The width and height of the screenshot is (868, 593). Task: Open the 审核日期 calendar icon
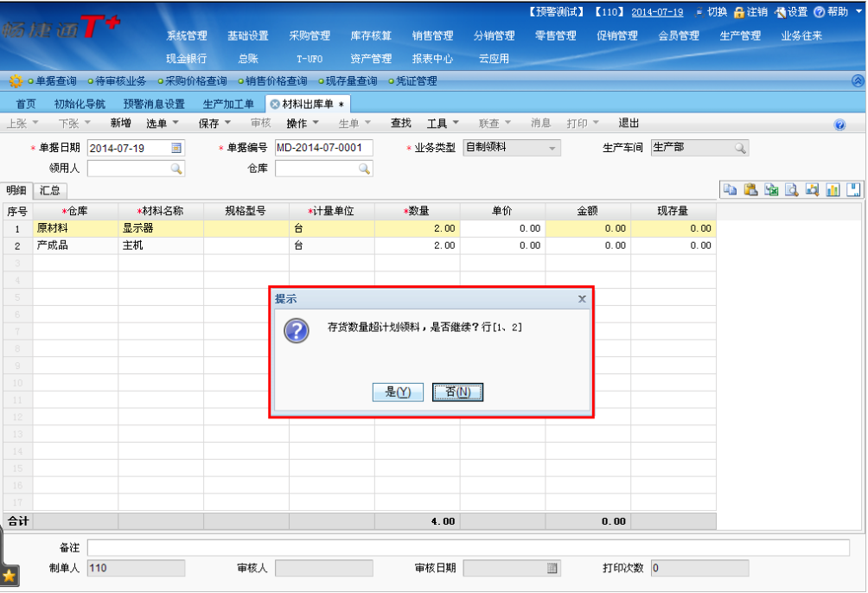[x=552, y=568]
